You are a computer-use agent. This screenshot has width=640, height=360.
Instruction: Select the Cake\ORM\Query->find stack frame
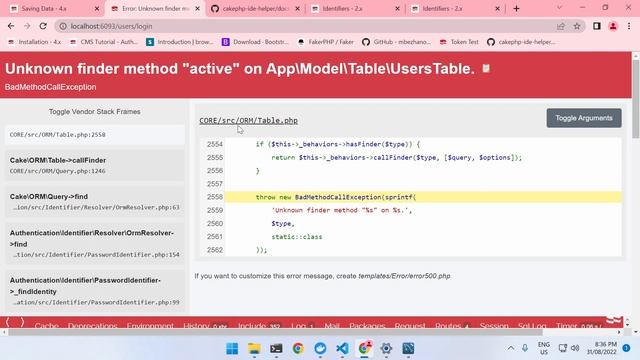click(95, 202)
